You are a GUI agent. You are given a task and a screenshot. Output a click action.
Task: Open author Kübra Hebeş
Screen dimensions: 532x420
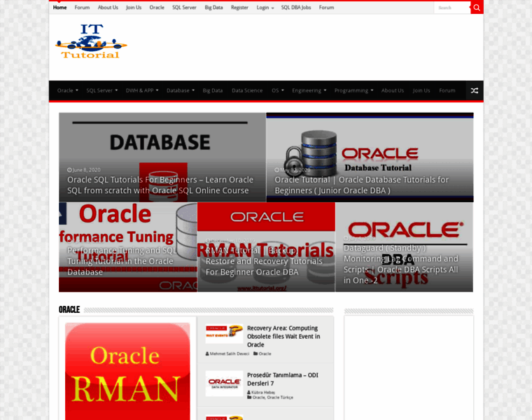click(263, 392)
